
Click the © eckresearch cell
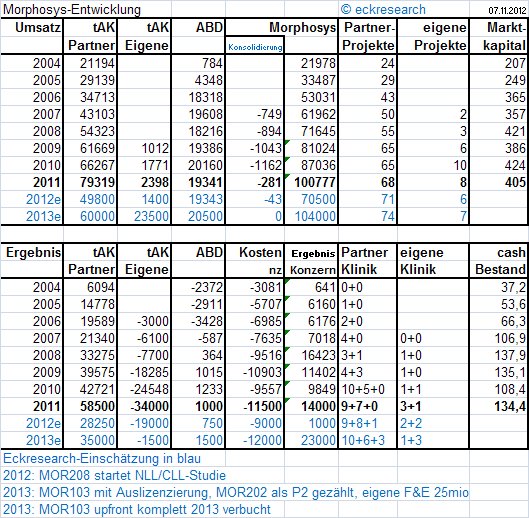point(383,9)
